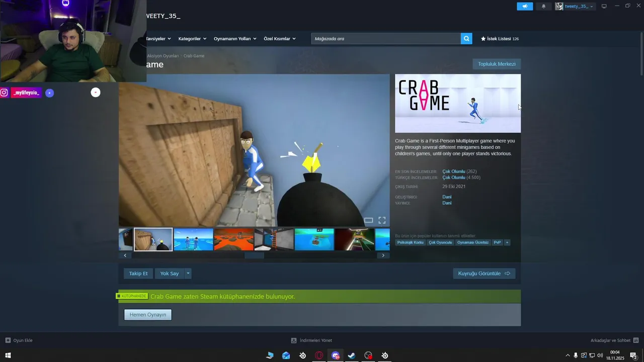The height and width of the screenshot is (362, 644).
Task: Open the dropdown arrow next to Yok Say
Action: point(188,274)
